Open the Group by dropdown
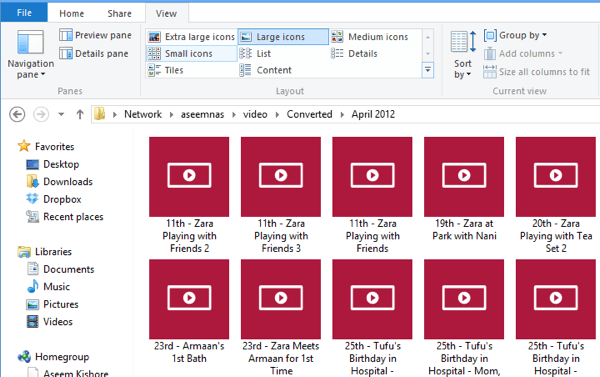Screen dimensions: 600x377 [x=515, y=35]
